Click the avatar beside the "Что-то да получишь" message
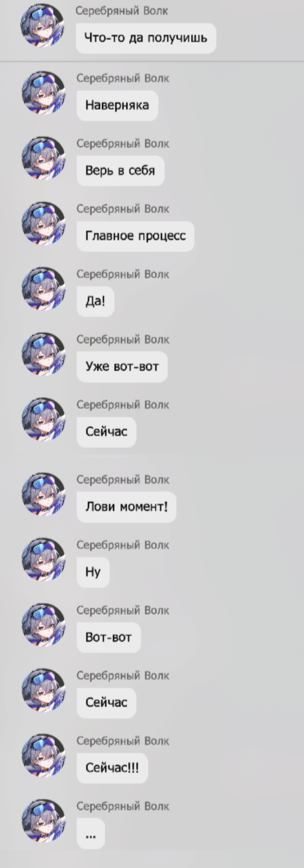The image size is (304, 868). [x=43, y=26]
